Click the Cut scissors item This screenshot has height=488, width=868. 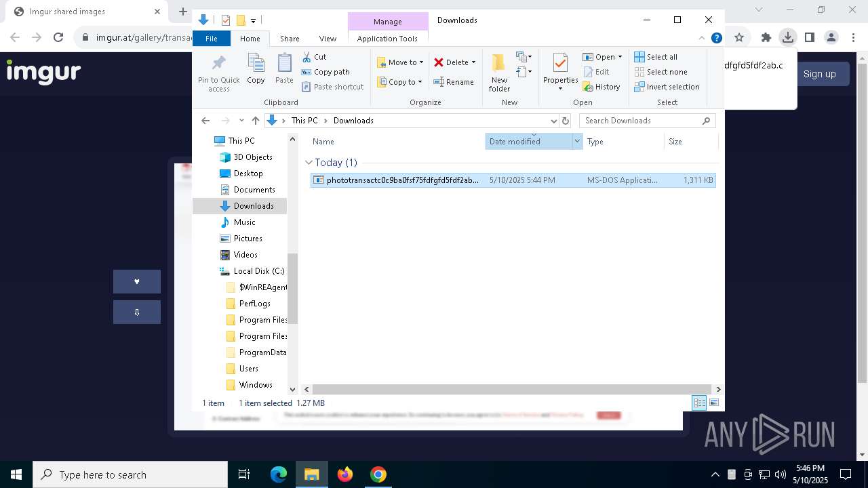click(x=314, y=57)
